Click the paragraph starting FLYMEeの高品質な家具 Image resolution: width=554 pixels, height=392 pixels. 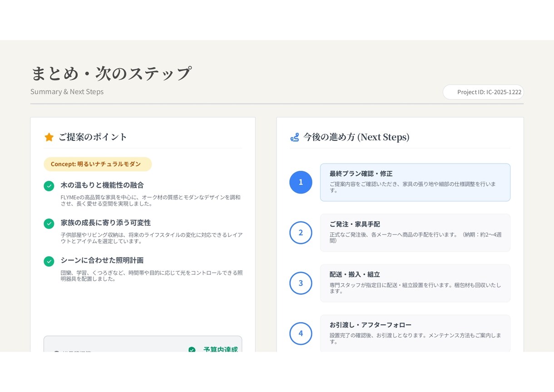[151, 200]
